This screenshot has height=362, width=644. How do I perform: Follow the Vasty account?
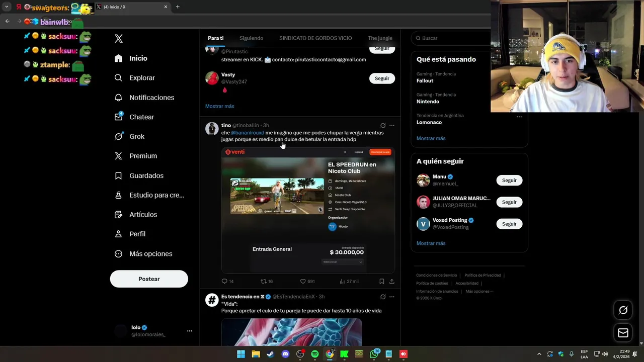[x=382, y=78]
